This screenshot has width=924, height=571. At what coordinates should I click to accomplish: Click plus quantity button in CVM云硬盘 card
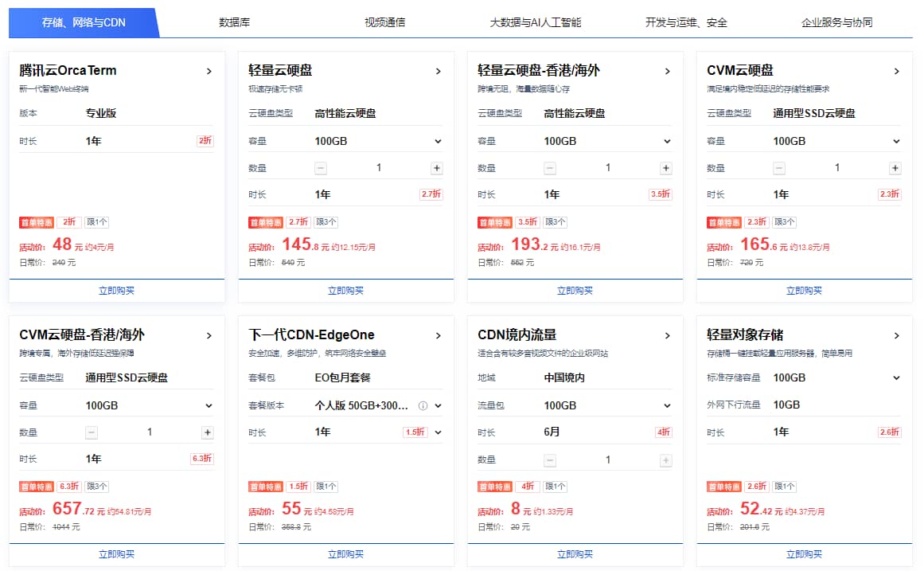pos(895,168)
